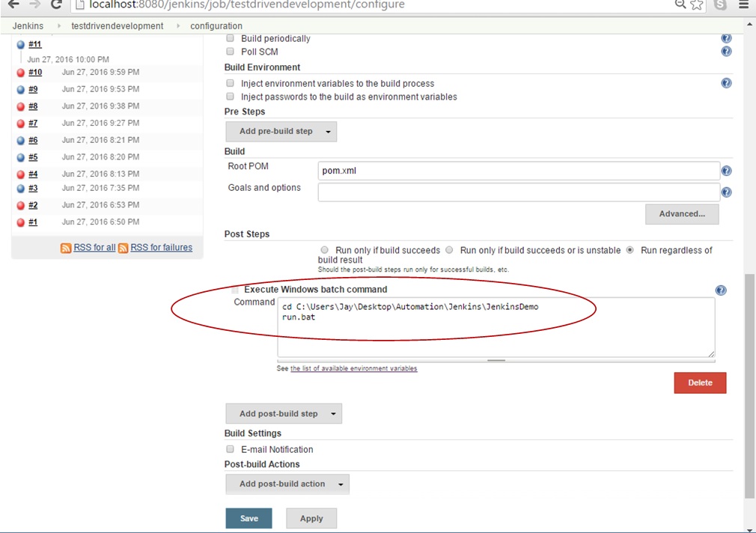Navigate to Jenkins breadcrumb home
Screen dimensions: 756x533
tap(28, 26)
